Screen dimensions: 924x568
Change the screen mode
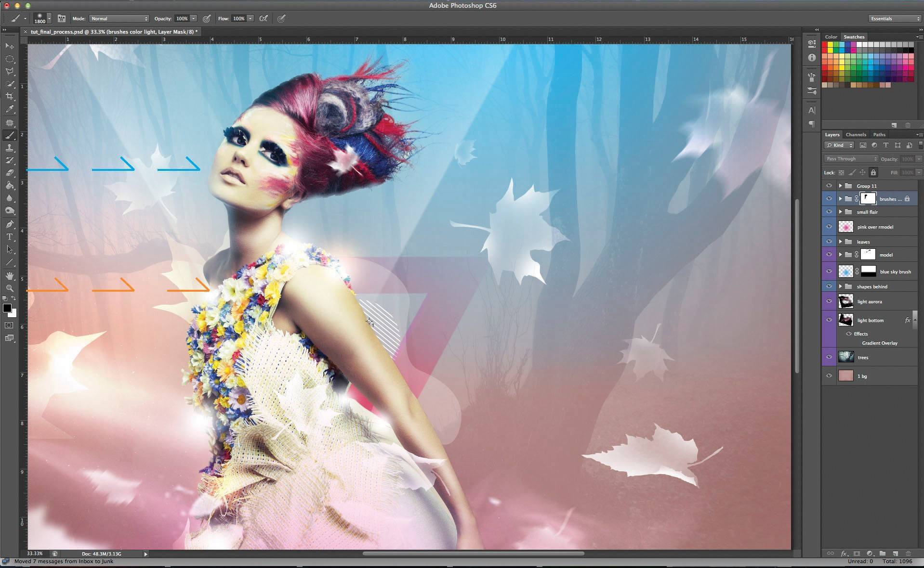click(9, 338)
